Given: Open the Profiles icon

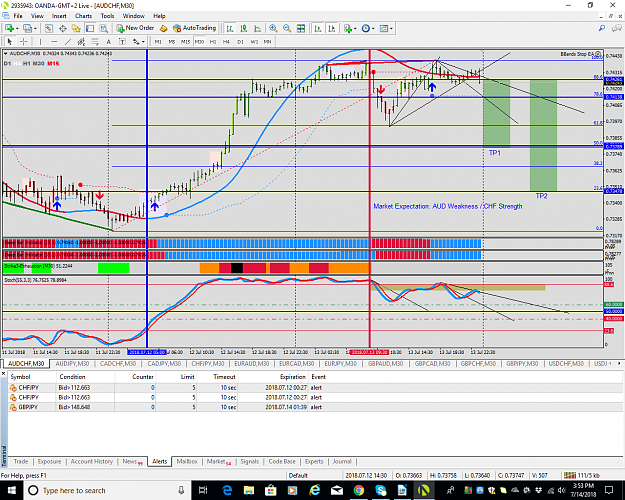Looking at the screenshot, I should coord(27,28).
